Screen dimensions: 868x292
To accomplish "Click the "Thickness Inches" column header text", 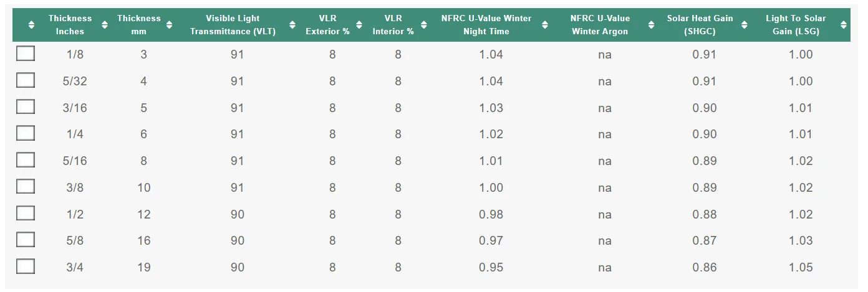I will point(70,25).
